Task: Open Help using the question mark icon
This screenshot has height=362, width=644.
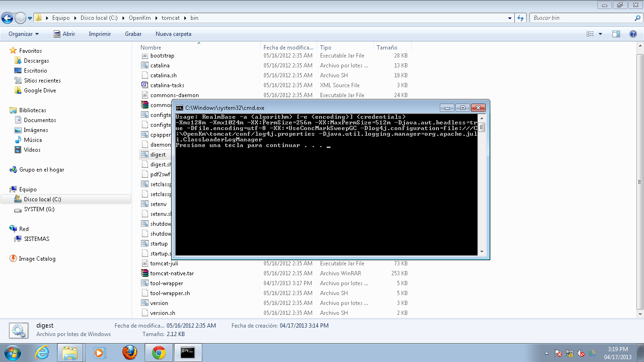Action: pyautogui.click(x=634, y=33)
